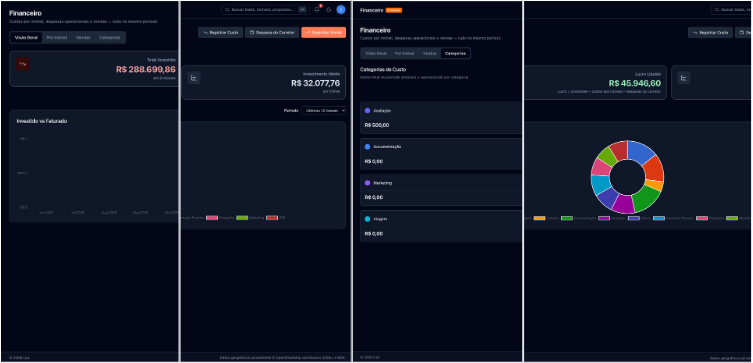This screenshot has width=753, height=363.
Task: Click the Despesa do Corretor button
Action: [272, 33]
